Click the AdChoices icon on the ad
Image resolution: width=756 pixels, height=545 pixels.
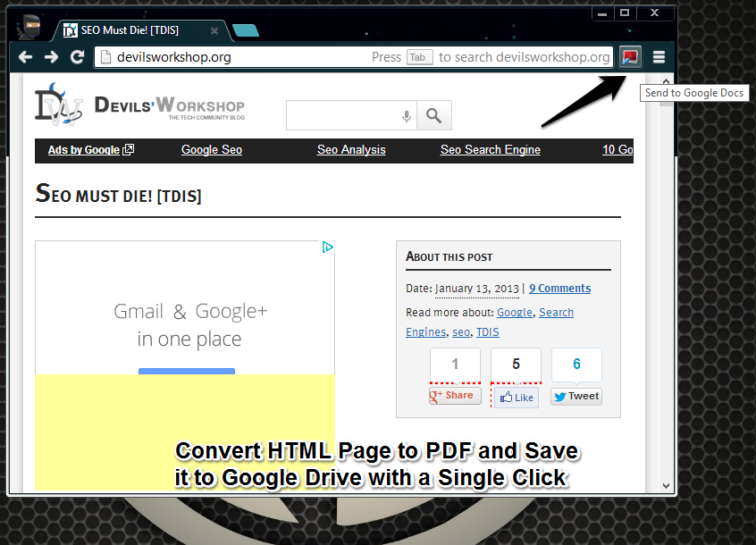click(x=328, y=247)
